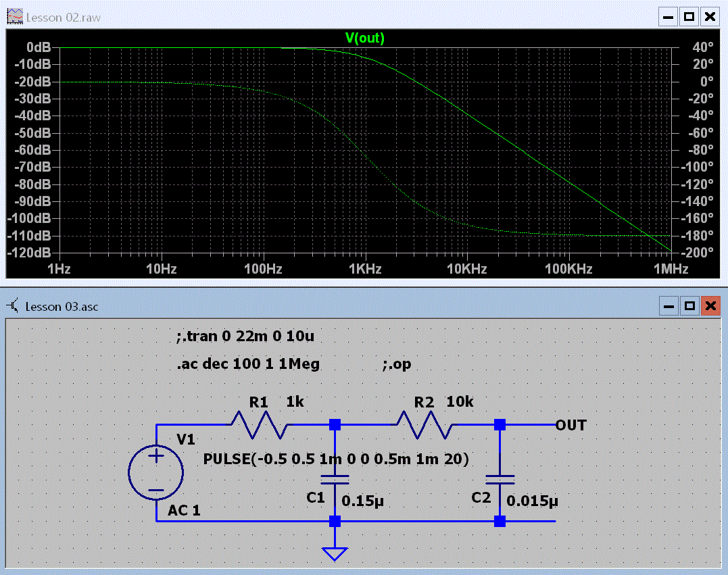Click the 10k resistor value
The width and height of the screenshot is (728, 575).
coord(460,402)
